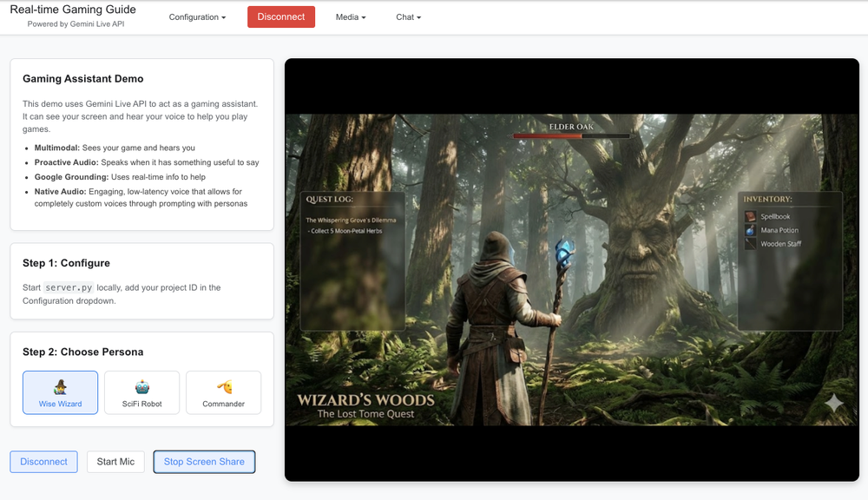Stop the screen share

[x=204, y=462]
